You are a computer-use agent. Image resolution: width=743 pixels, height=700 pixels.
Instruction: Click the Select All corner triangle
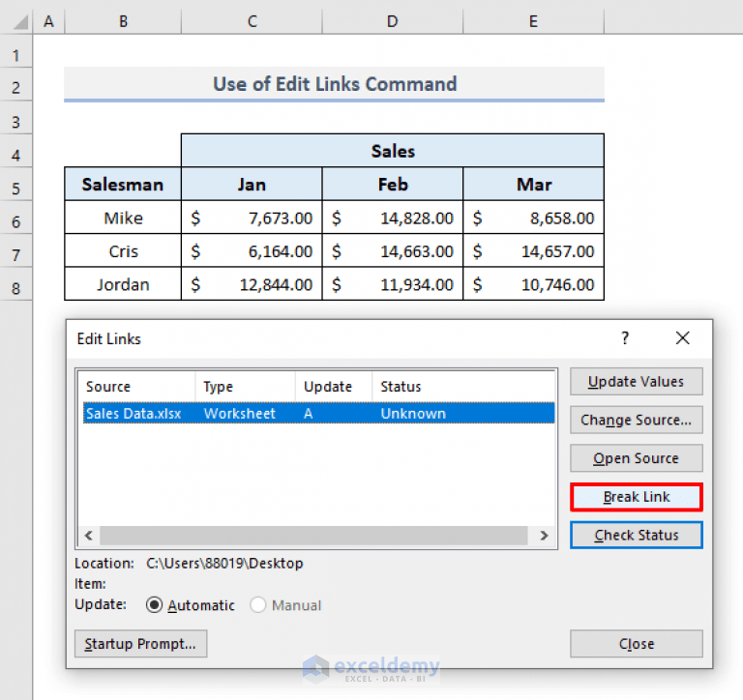(19, 21)
